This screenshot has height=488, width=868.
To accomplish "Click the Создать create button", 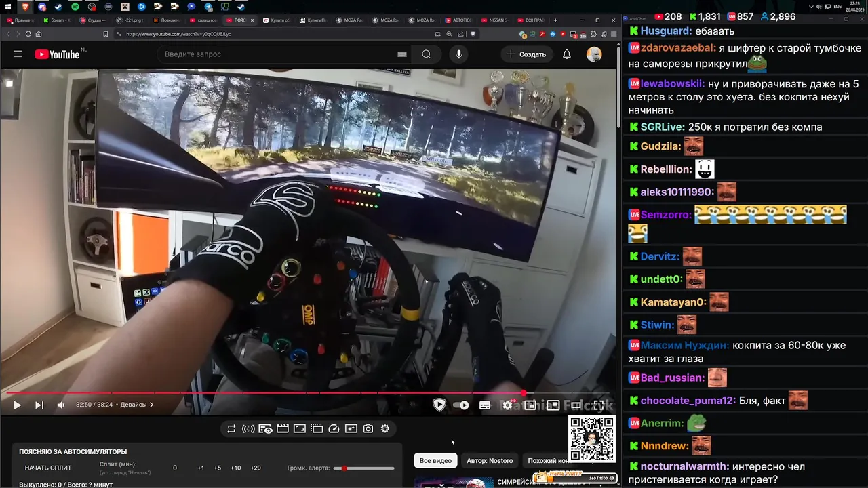I will (526, 54).
